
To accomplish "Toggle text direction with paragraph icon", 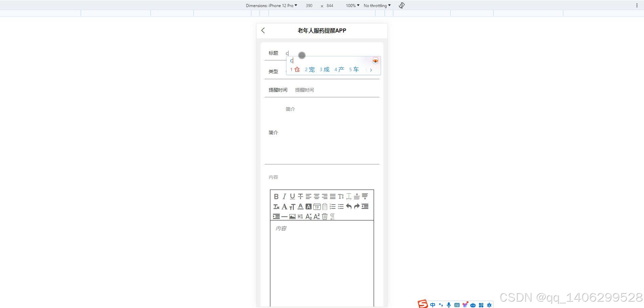I will 332,217.
